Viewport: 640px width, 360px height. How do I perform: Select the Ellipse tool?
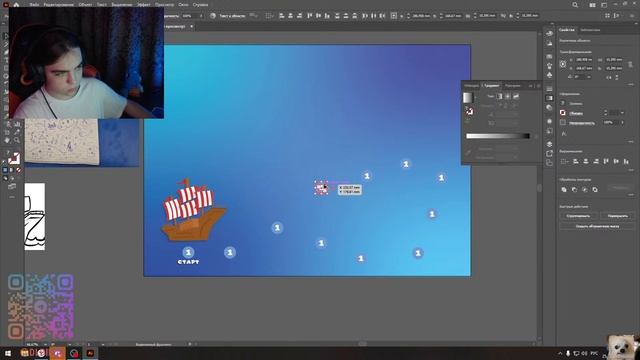(x=6, y=76)
